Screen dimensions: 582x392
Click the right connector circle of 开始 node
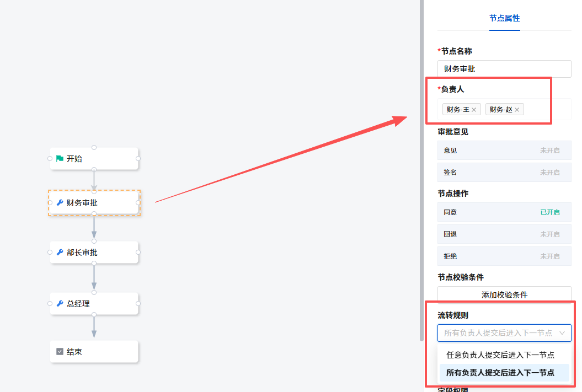click(138, 159)
